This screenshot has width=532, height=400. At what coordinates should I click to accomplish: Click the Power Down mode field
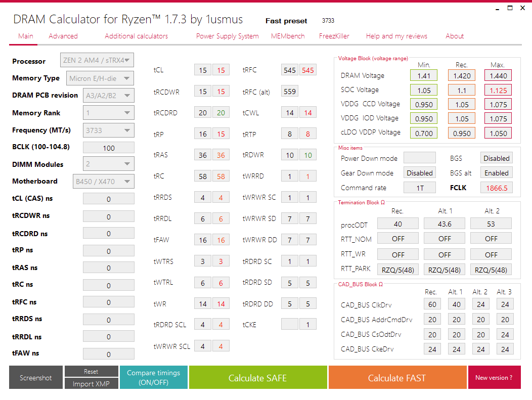[x=420, y=158]
